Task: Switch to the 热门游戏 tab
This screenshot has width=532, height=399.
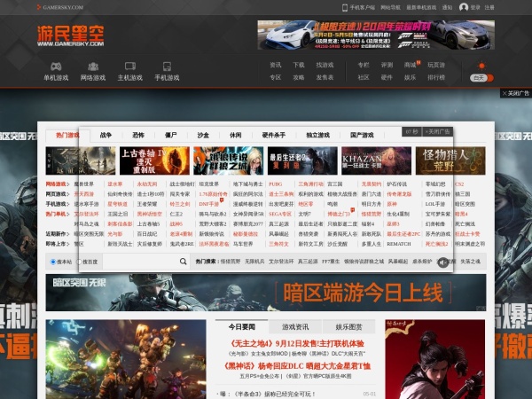Action: tap(67, 136)
